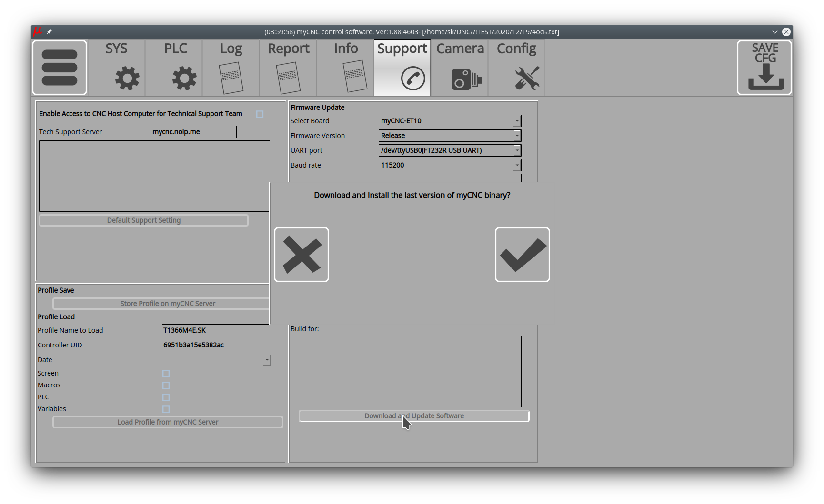The image size is (824, 504).
Task: Click the SAVE CFG download icon
Action: coord(764,68)
